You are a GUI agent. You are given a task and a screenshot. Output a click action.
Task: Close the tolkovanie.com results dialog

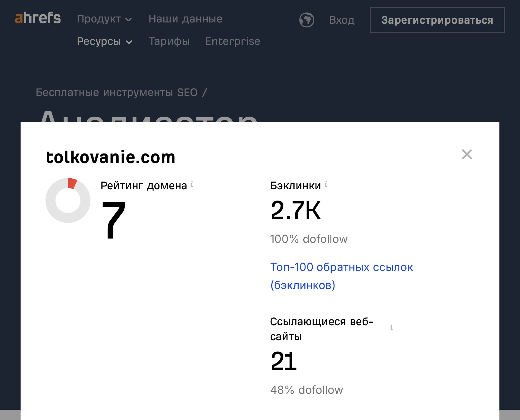pyautogui.click(x=467, y=154)
